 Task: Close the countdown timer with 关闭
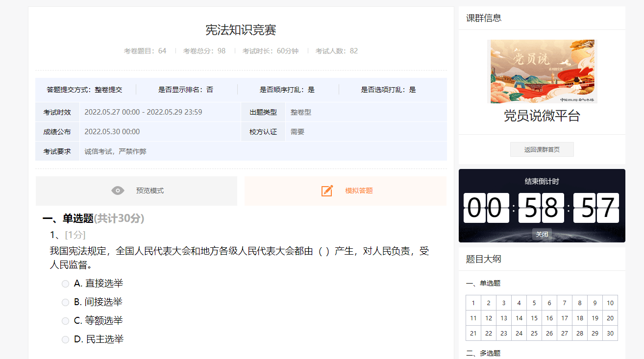pyautogui.click(x=542, y=234)
